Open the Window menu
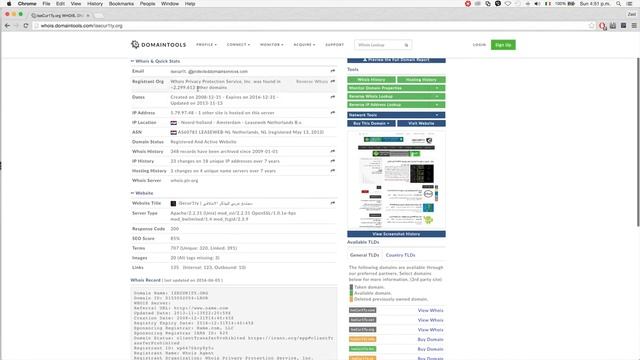 coord(170,4)
